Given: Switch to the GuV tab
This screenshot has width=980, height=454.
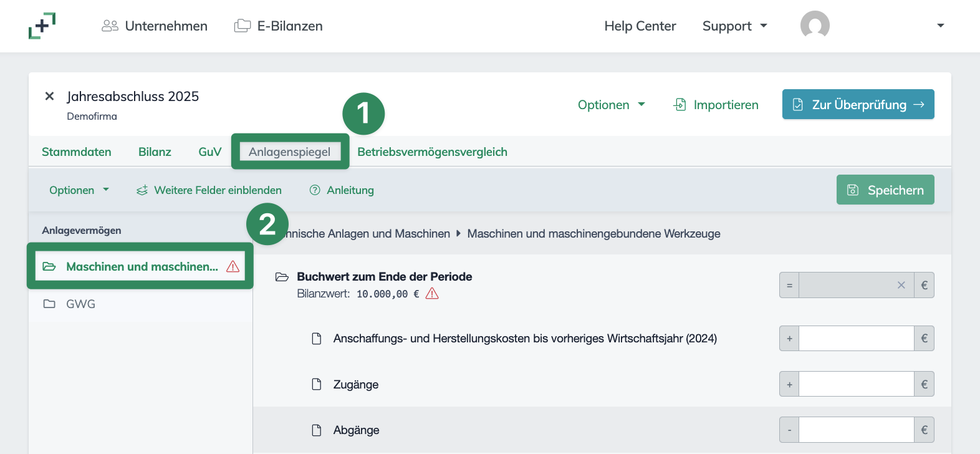Looking at the screenshot, I should click(x=210, y=152).
